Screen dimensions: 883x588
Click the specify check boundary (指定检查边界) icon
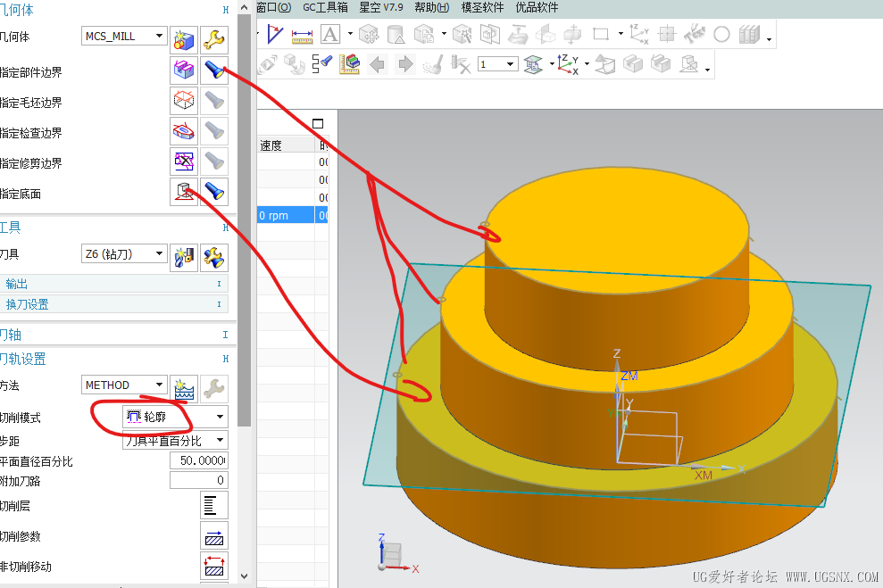[x=184, y=130]
